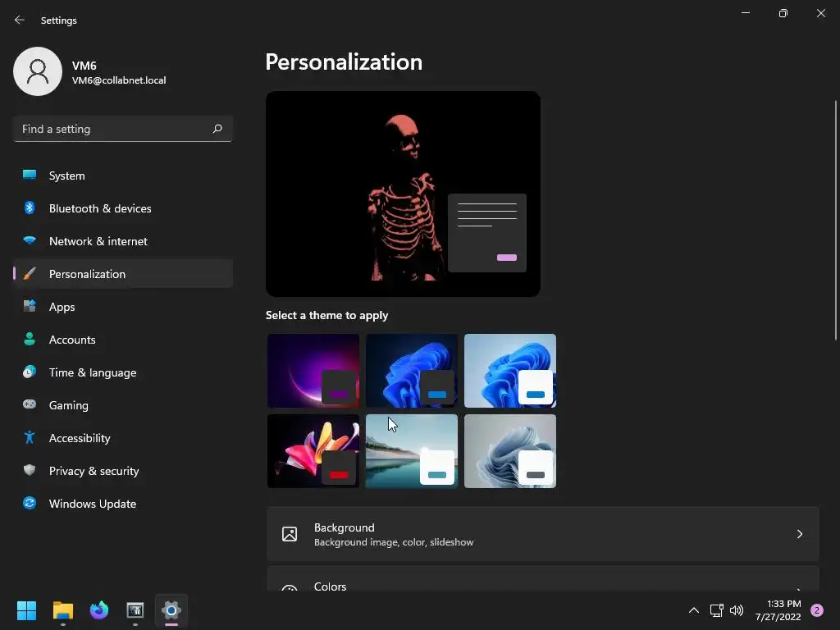This screenshot has height=630, width=840.
Task: Open Accessibility settings
Action: 123,438
